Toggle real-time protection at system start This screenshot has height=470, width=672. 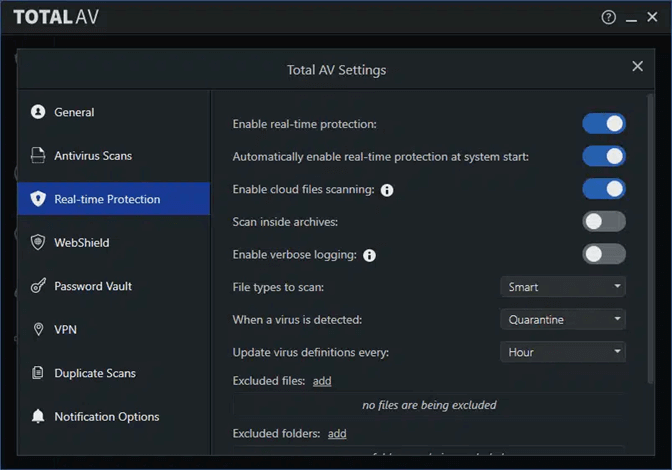pyautogui.click(x=604, y=156)
